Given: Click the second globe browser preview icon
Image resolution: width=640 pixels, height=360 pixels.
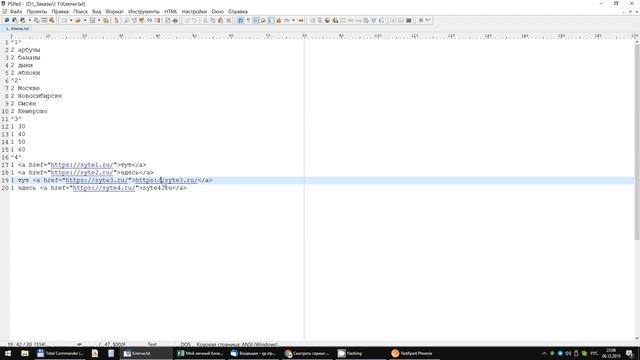Looking at the screenshot, I should click(x=335, y=20).
